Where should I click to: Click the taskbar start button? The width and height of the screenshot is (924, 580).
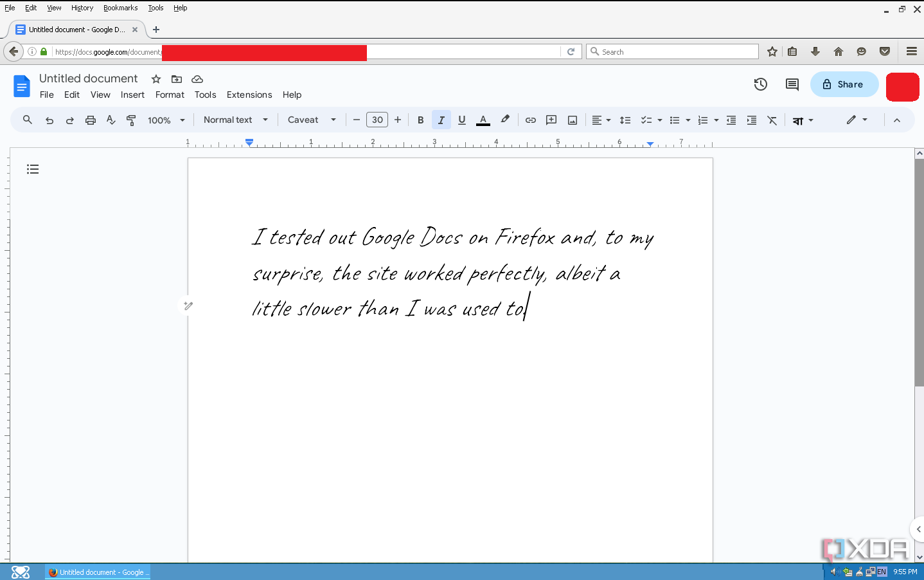click(x=21, y=572)
